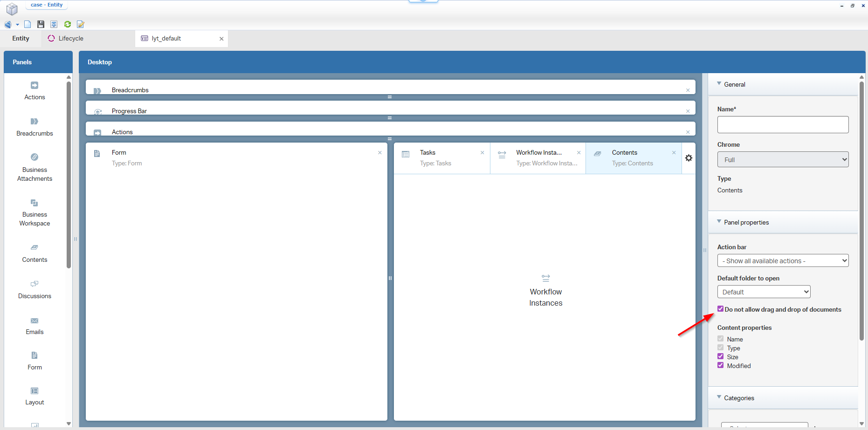Image resolution: width=868 pixels, height=430 pixels.
Task: Select the Discussions panel icon
Action: (34, 284)
